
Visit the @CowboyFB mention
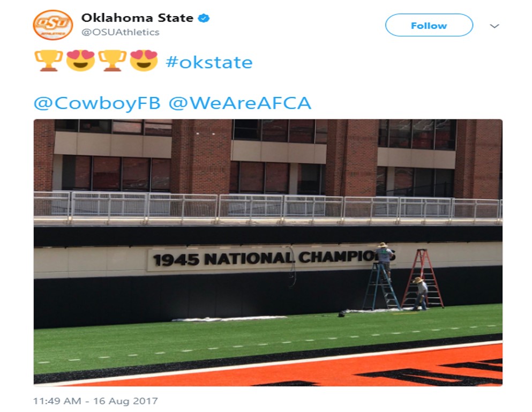pos(97,103)
